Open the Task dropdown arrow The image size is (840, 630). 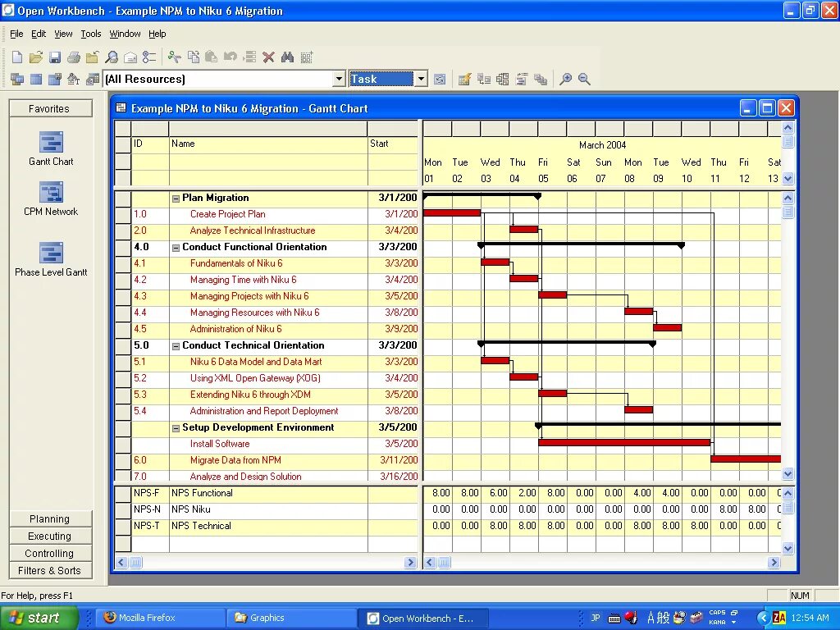click(421, 80)
